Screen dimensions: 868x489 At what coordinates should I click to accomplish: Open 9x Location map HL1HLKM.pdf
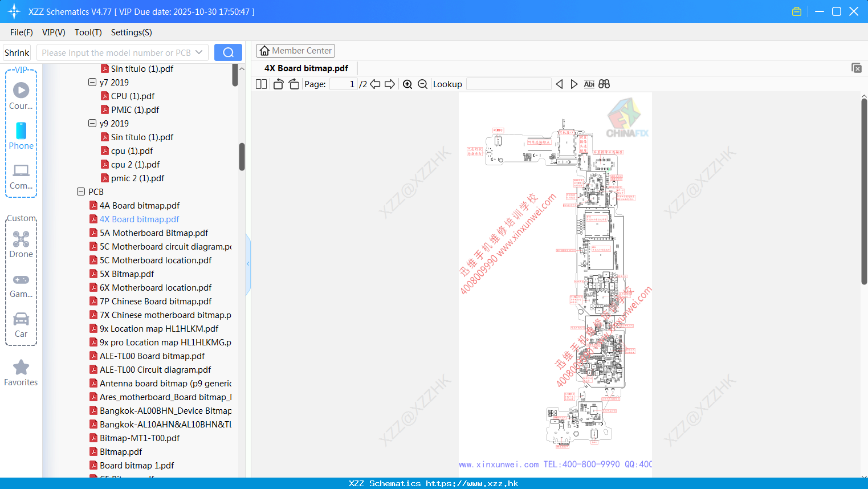[154, 328]
